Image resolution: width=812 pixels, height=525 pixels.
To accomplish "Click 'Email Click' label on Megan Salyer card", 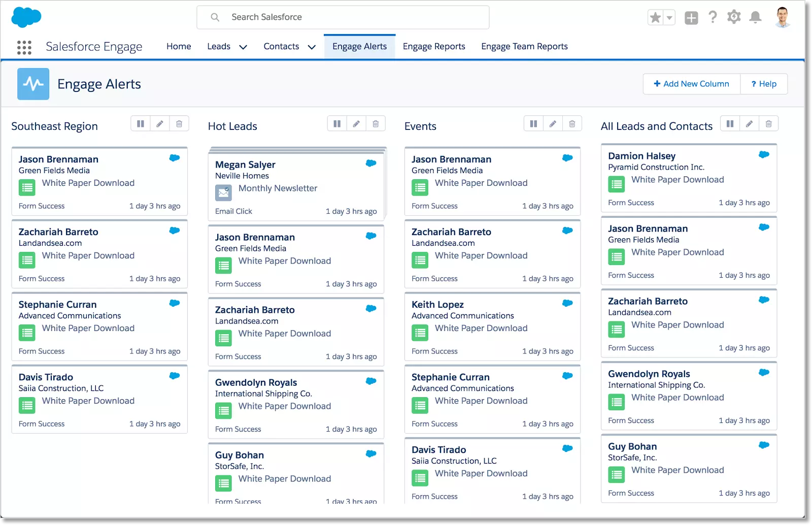I will click(233, 211).
